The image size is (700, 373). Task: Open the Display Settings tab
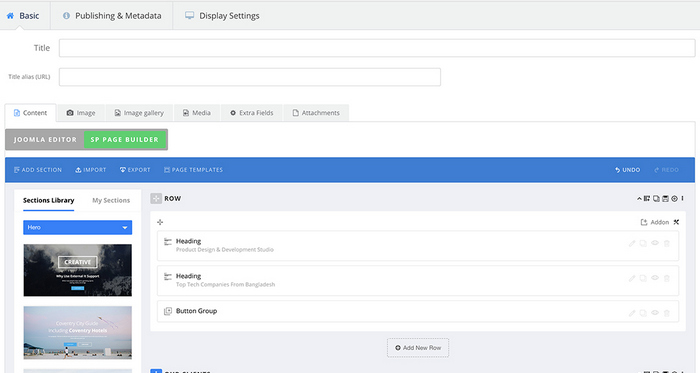point(222,16)
